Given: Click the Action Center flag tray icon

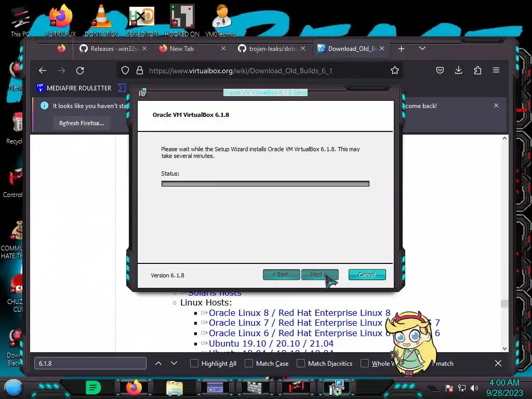Looking at the screenshot, I should click(x=449, y=388).
